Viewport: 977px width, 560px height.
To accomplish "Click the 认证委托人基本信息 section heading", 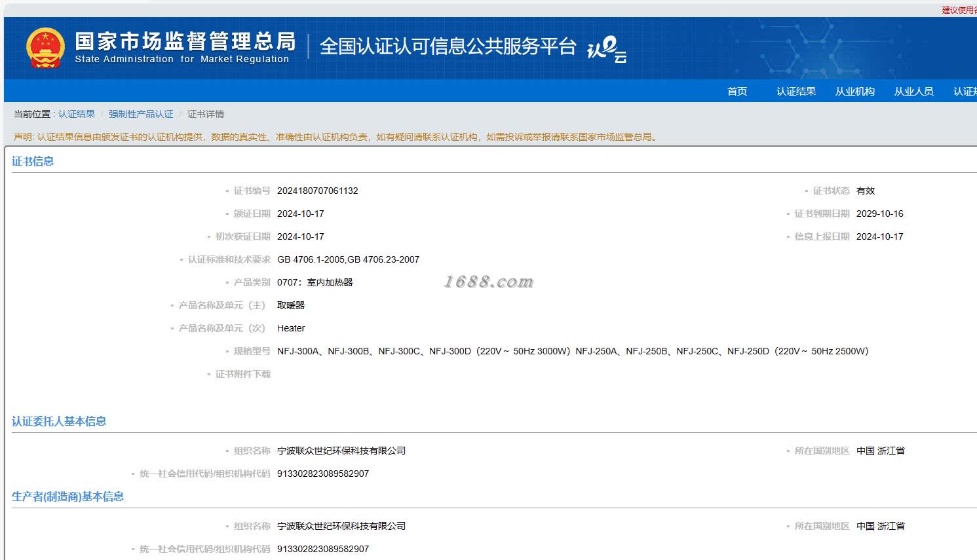I will click(x=59, y=421).
